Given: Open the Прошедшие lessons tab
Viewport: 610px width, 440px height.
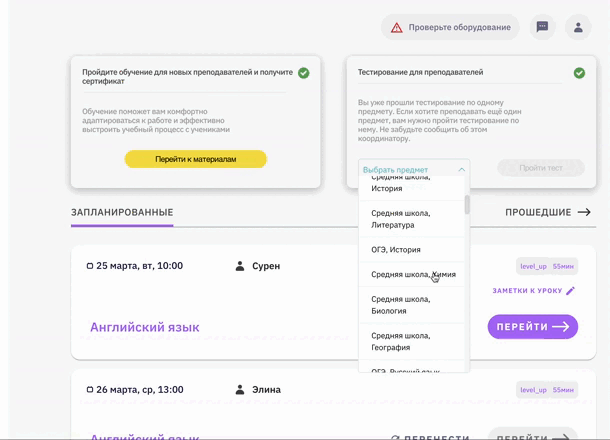Looking at the screenshot, I should [x=547, y=212].
